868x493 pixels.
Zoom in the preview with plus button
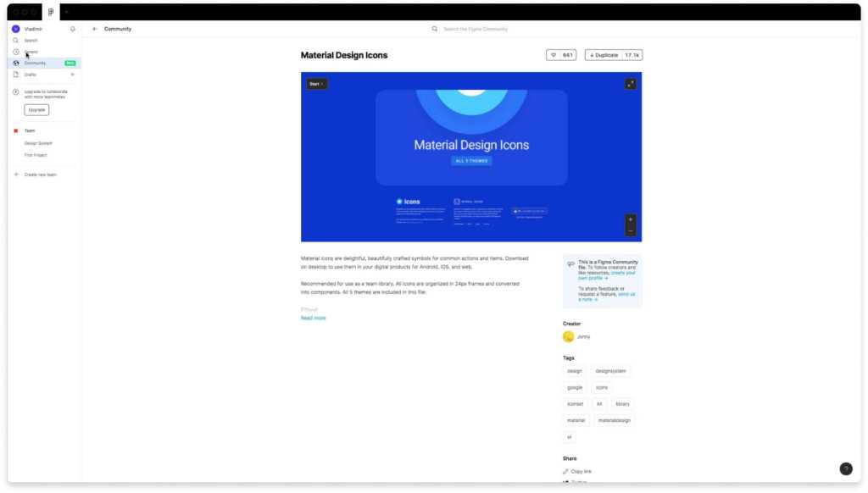(x=630, y=219)
